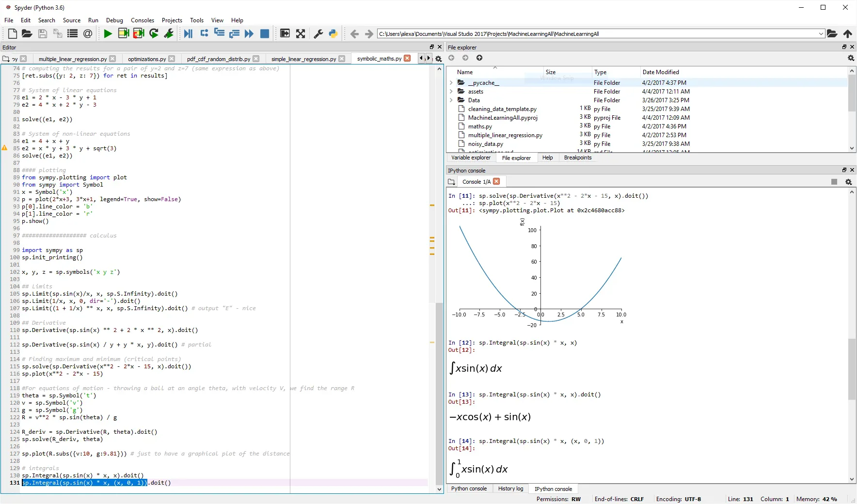Open Preferences via the wrench icon
Image resolution: width=857 pixels, height=504 pixels.
click(318, 33)
